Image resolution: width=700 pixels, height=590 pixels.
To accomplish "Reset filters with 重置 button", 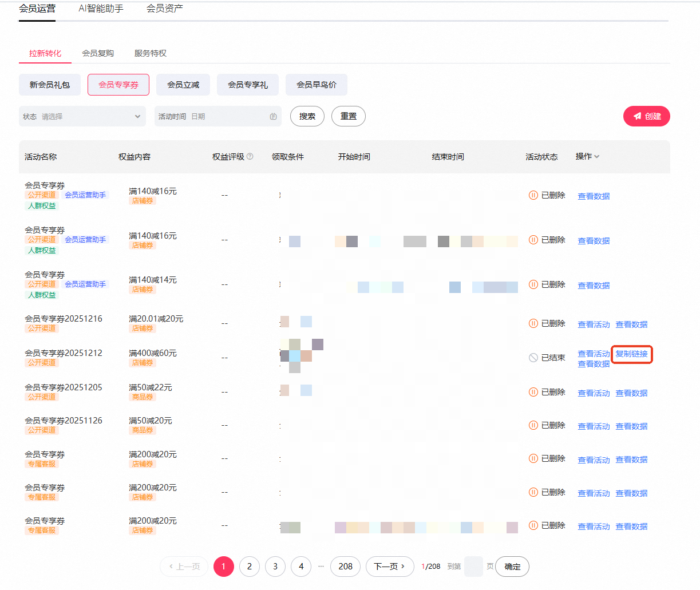I will click(349, 116).
